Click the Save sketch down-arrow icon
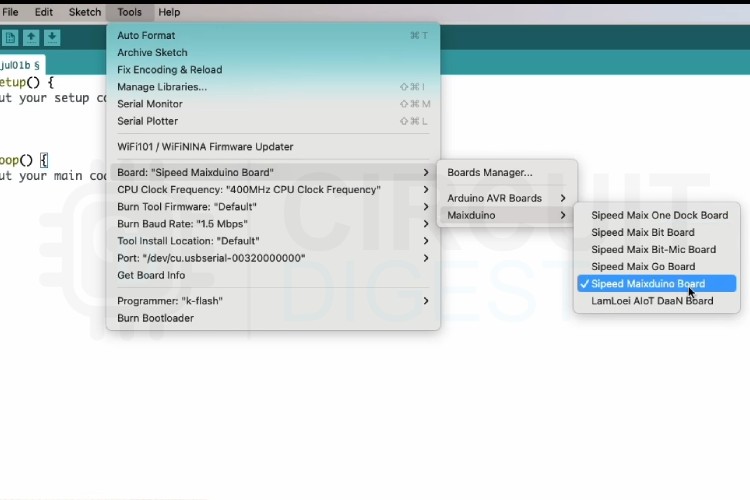The image size is (750, 500). [x=52, y=37]
